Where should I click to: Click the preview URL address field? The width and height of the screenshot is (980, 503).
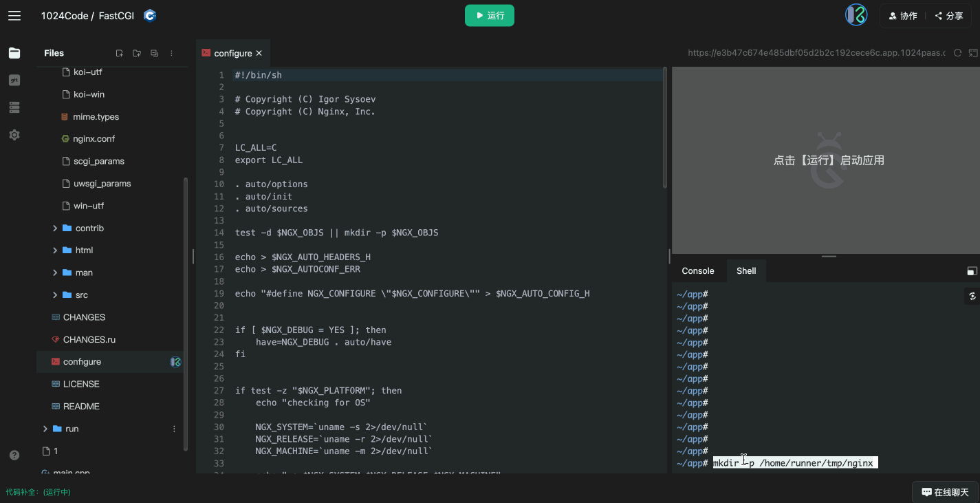pyautogui.click(x=816, y=53)
